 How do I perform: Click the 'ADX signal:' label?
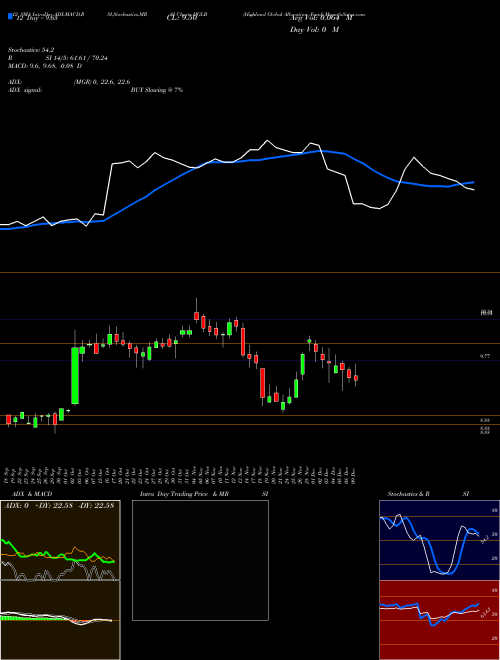[25, 90]
